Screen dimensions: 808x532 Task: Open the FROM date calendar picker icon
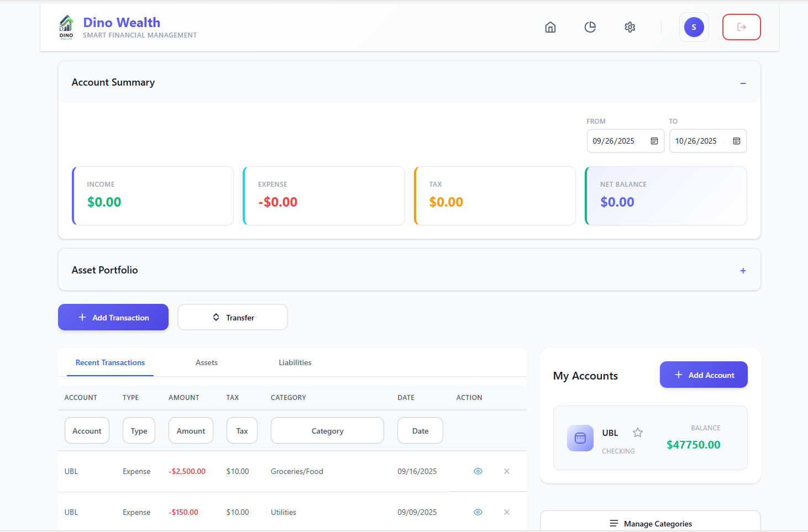click(655, 141)
